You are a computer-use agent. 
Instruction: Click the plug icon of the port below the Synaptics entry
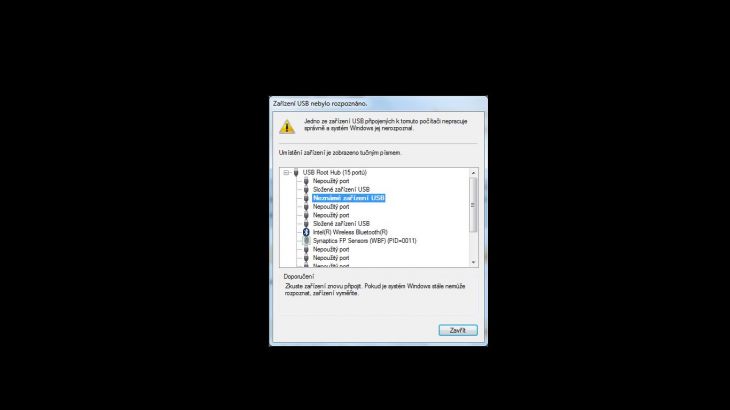[x=306, y=249]
